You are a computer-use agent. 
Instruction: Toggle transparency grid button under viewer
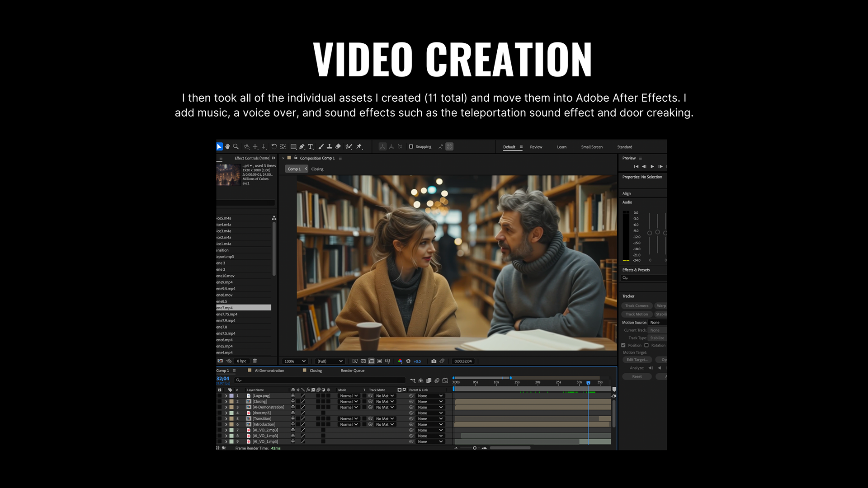pos(363,361)
